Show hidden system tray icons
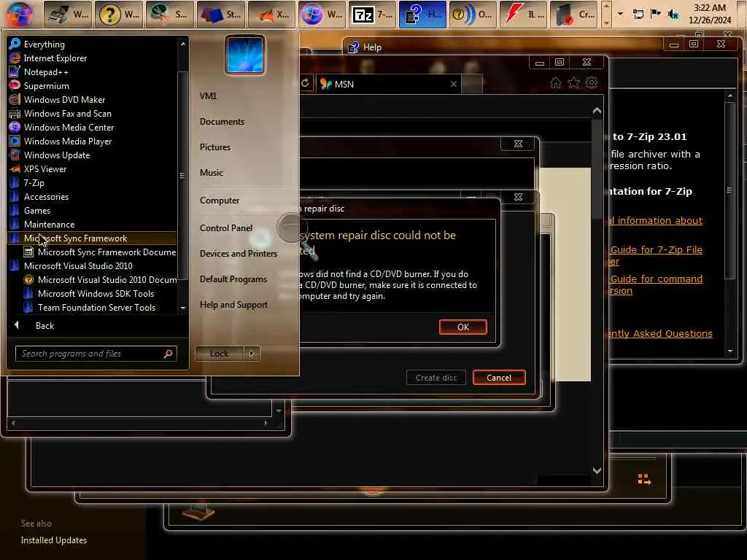 [620, 14]
